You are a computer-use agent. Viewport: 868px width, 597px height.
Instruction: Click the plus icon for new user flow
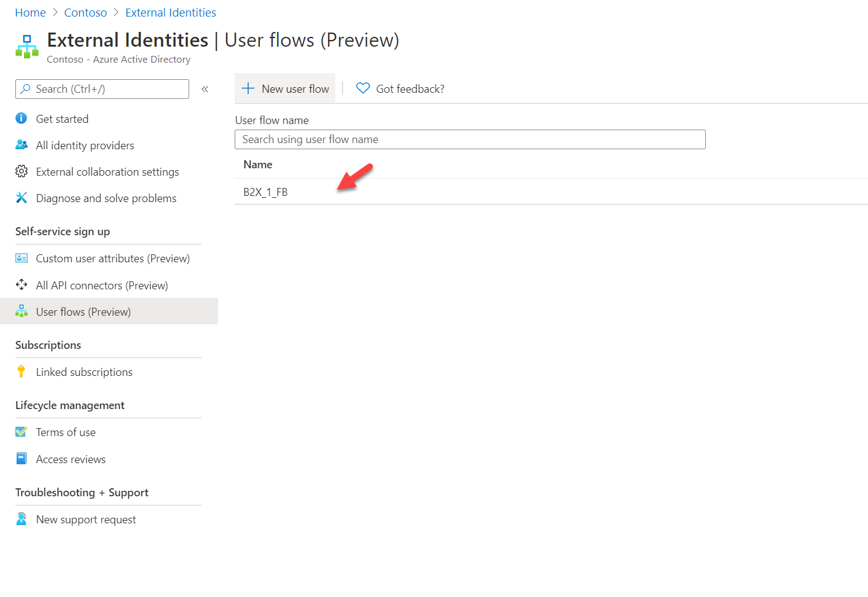(x=248, y=88)
